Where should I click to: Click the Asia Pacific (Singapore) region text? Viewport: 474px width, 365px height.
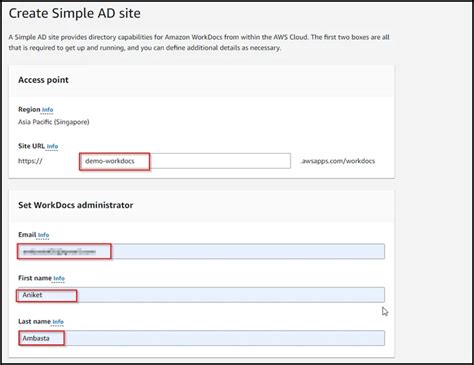click(54, 122)
